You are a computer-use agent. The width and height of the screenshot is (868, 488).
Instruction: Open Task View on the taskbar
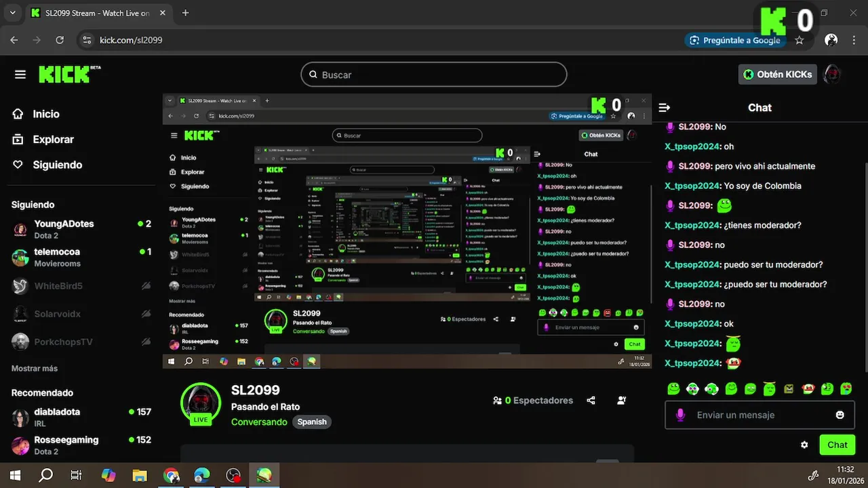(x=77, y=476)
